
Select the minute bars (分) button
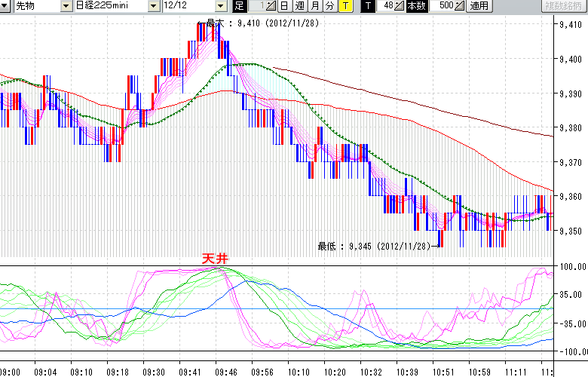pyautogui.click(x=330, y=6)
